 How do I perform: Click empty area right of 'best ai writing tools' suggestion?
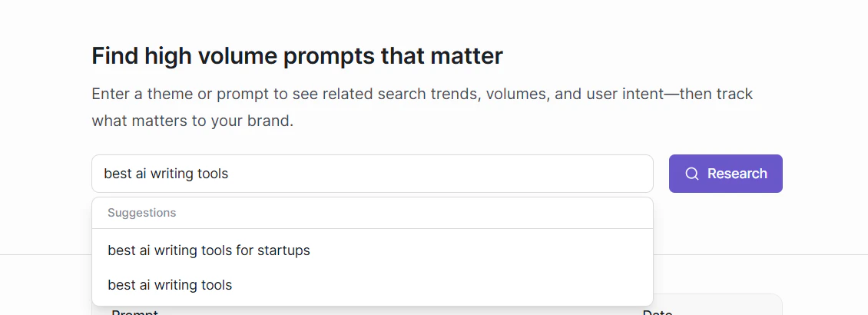(x=443, y=285)
